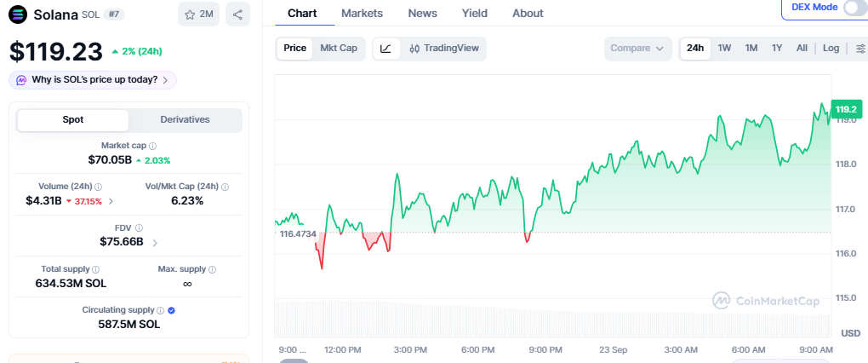The image size is (868, 363).
Task: Expand FDV details chevron
Action: pos(155,243)
